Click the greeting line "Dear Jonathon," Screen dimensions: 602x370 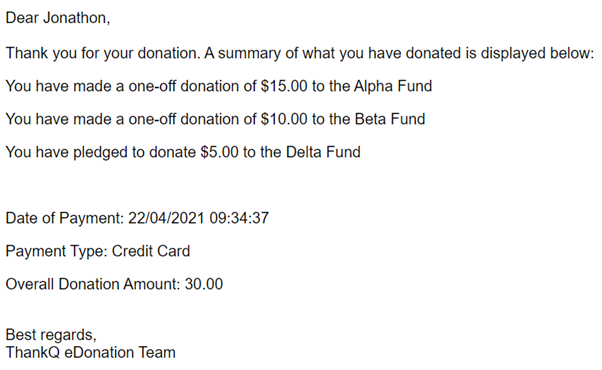58,18
